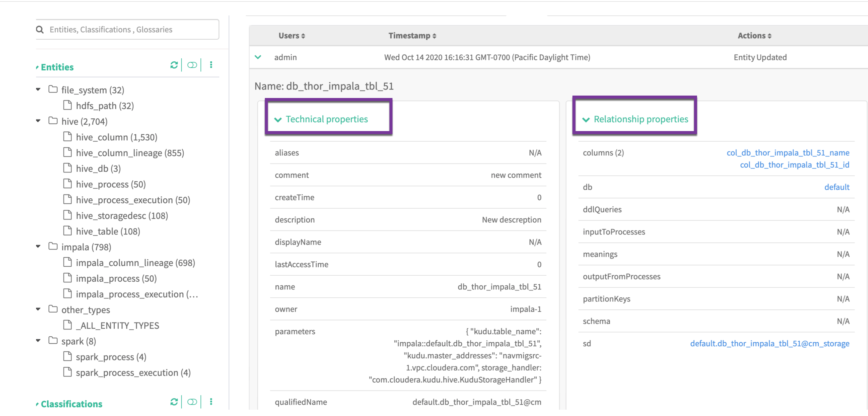The height and width of the screenshot is (416, 868).
Task: Open the Classifications more options menu
Action: point(211,402)
